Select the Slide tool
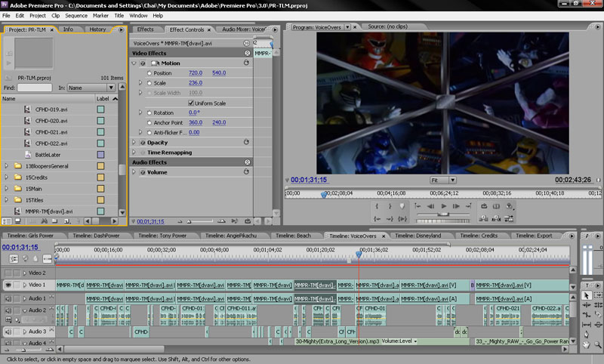This screenshot has height=364, width=604. pyautogui.click(x=597, y=324)
